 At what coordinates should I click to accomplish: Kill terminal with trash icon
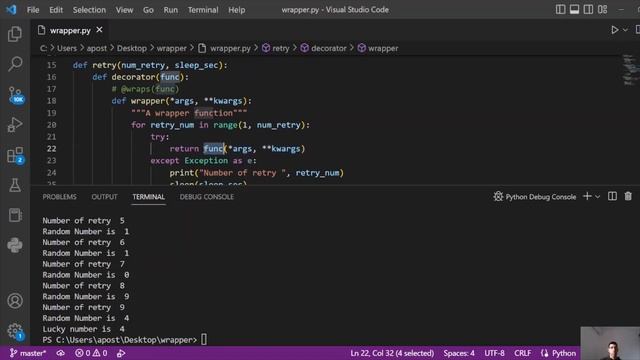(628, 196)
